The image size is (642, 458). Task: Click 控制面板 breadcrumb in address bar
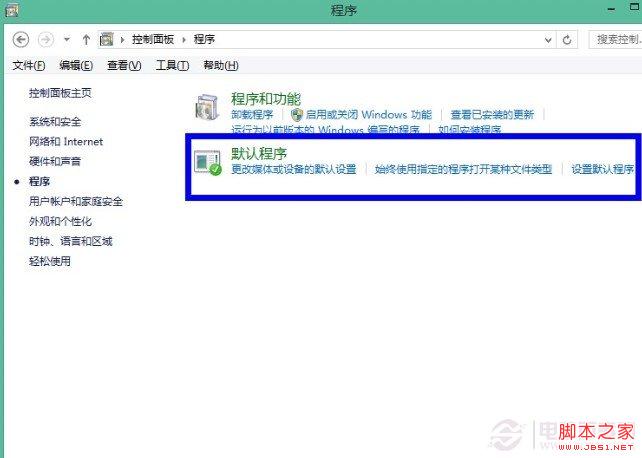coord(153,39)
